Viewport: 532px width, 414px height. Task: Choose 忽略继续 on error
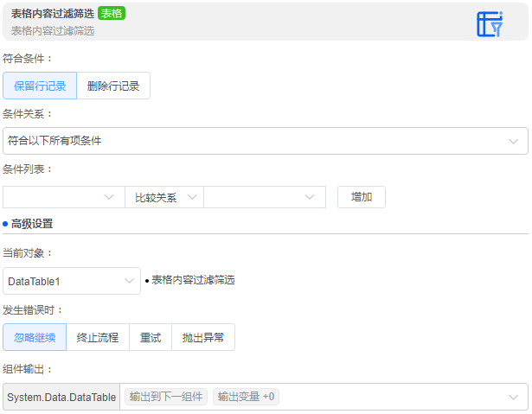(35, 337)
